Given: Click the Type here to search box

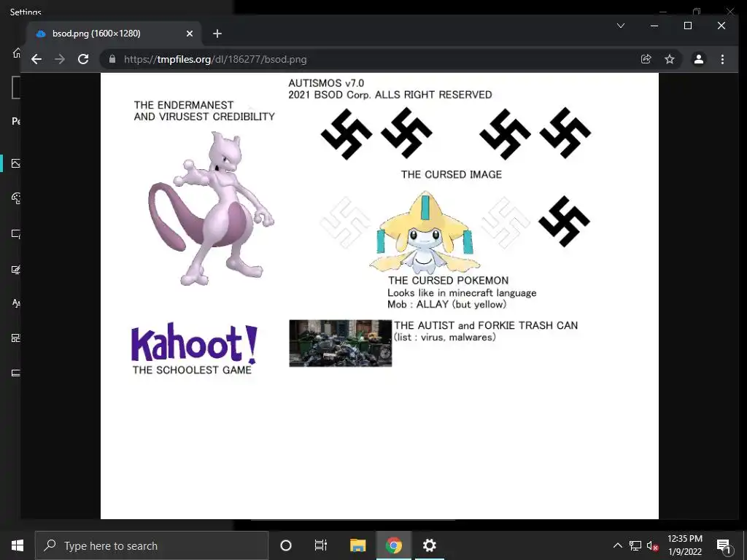Looking at the screenshot, I should pos(152,545).
